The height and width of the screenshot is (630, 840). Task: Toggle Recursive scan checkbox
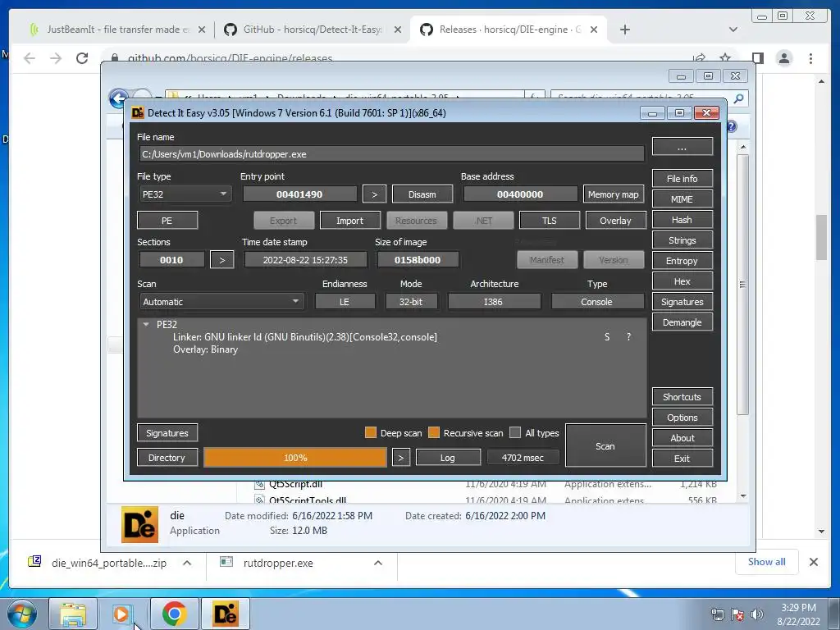point(434,433)
